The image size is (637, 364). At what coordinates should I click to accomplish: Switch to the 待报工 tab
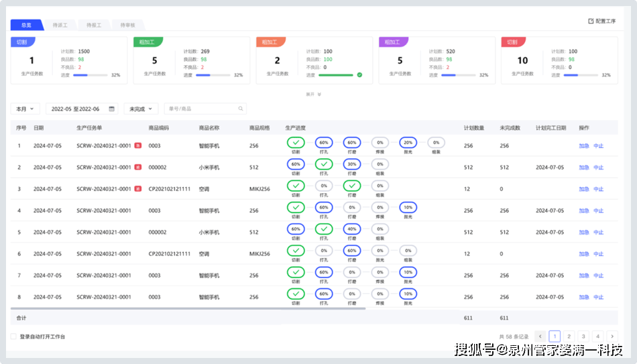94,25
